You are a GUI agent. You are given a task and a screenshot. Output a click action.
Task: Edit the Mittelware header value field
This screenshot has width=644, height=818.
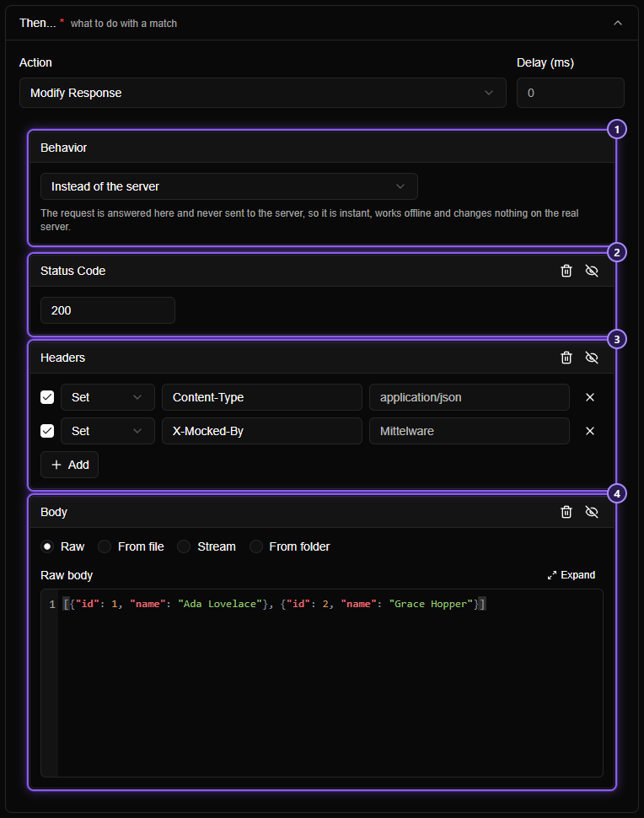point(470,431)
